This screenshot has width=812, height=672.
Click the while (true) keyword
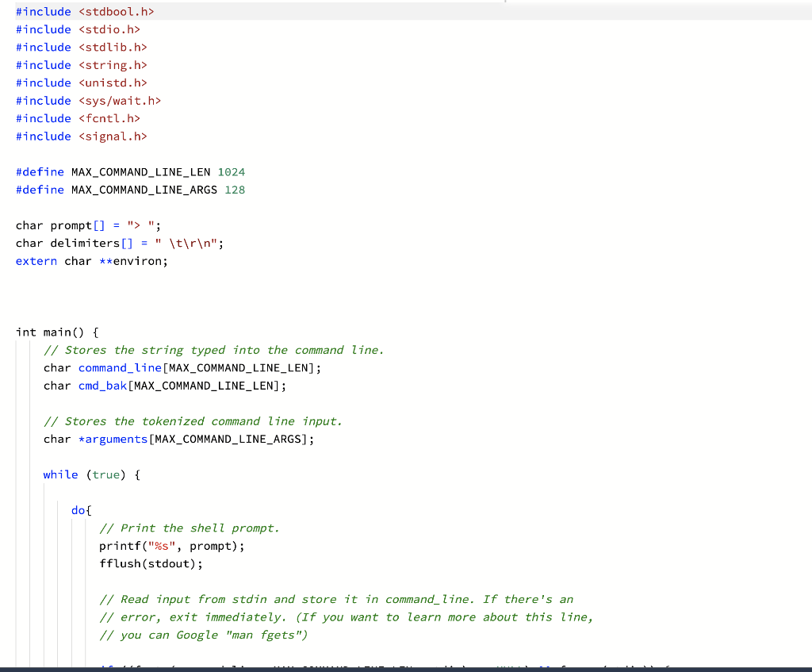[x=61, y=474]
